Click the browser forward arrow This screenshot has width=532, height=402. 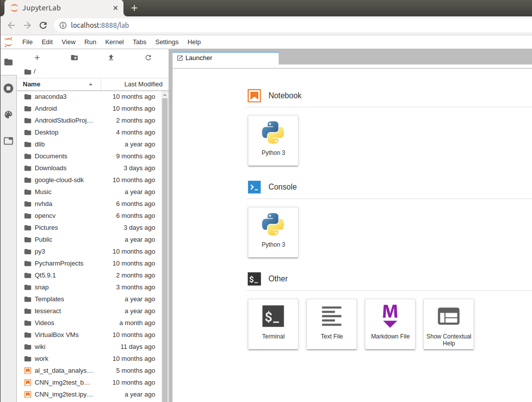point(27,25)
